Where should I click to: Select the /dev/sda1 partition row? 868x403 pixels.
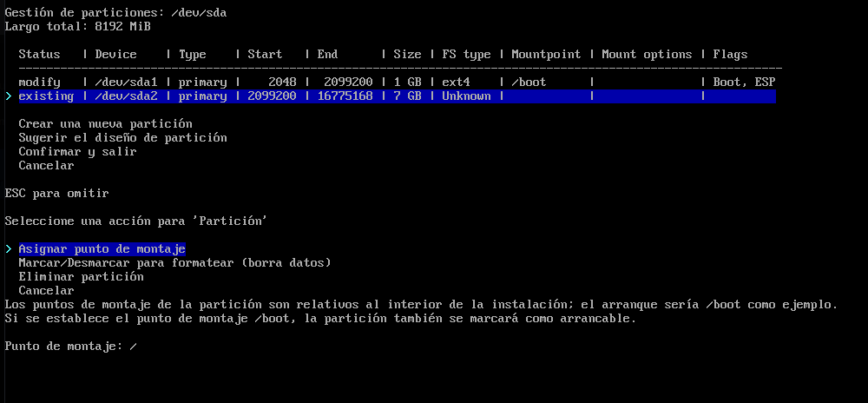tap(396, 82)
